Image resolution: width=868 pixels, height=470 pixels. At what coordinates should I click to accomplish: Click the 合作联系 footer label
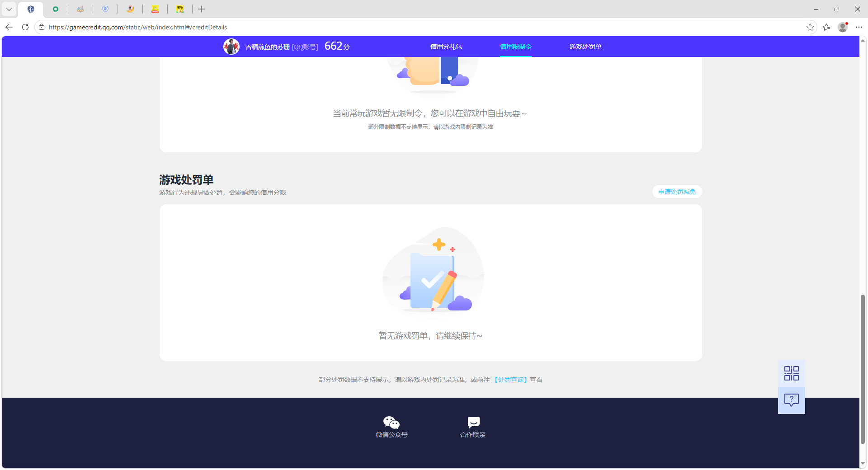[x=473, y=435]
